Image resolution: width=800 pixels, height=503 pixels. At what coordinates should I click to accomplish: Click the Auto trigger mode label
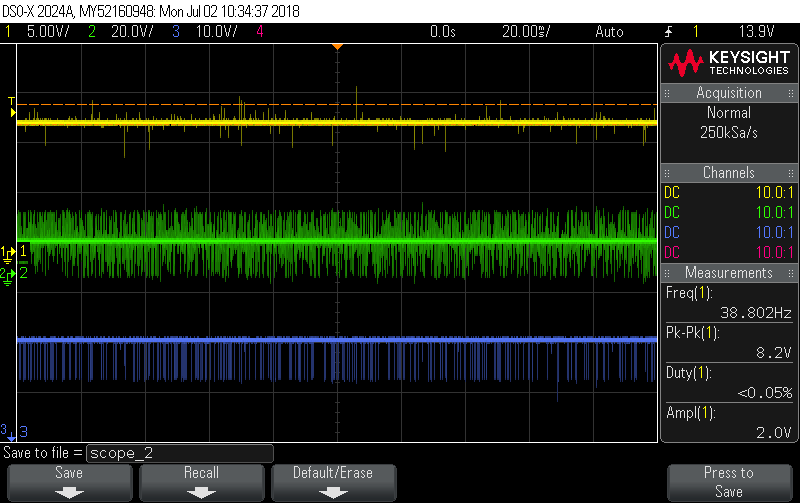tap(609, 32)
